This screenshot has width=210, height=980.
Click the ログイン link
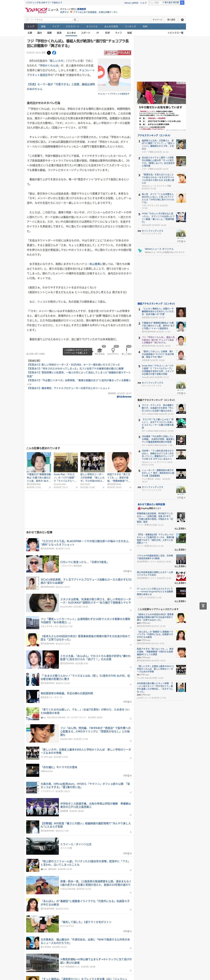[x=64, y=12]
